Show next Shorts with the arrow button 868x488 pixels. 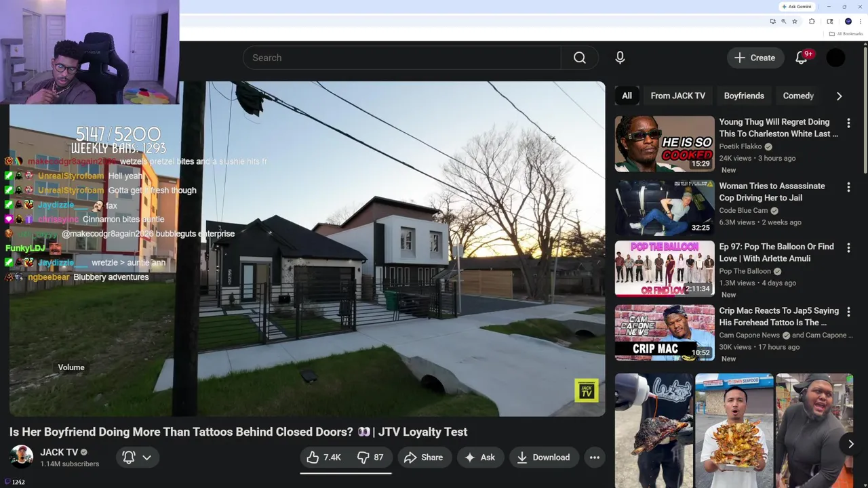coord(850,444)
